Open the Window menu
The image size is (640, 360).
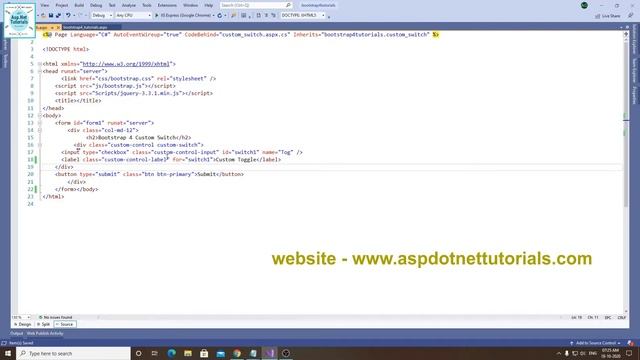pos(190,5)
